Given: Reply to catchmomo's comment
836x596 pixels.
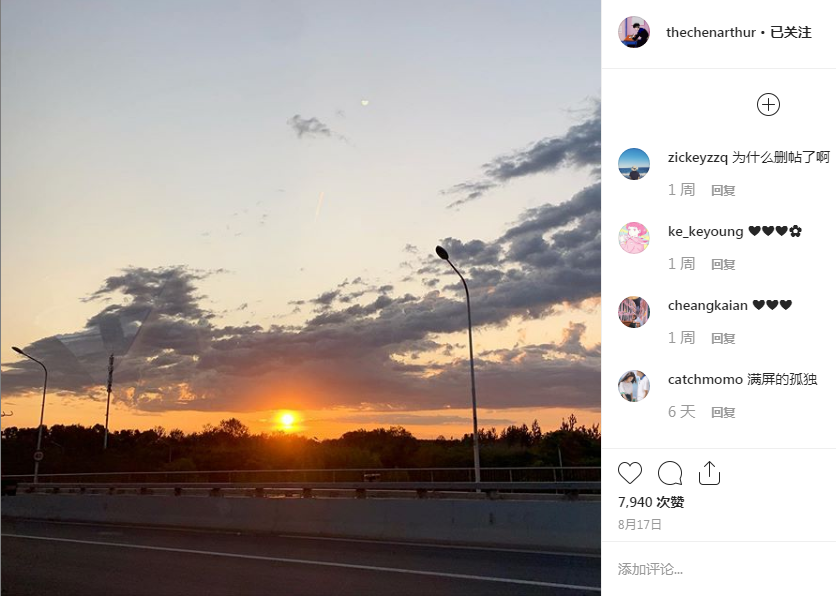Looking at the screenshot, I should point(723,413).
